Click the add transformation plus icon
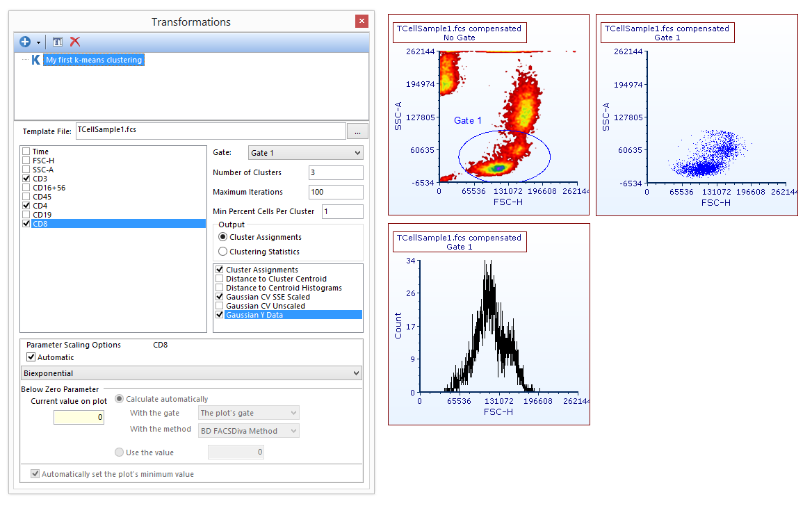Screen dimensions: 812x506 (x=25, y=42)
